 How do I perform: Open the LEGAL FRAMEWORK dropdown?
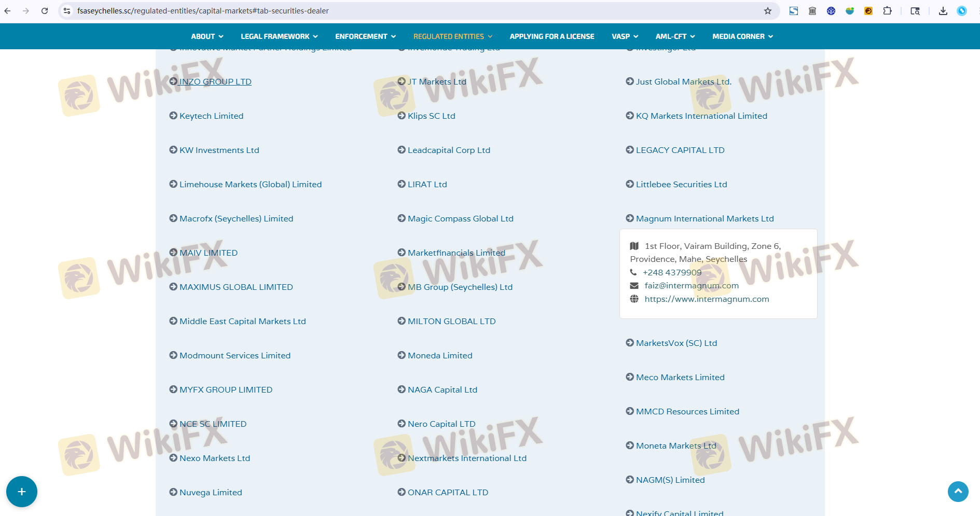pos(279,36)
